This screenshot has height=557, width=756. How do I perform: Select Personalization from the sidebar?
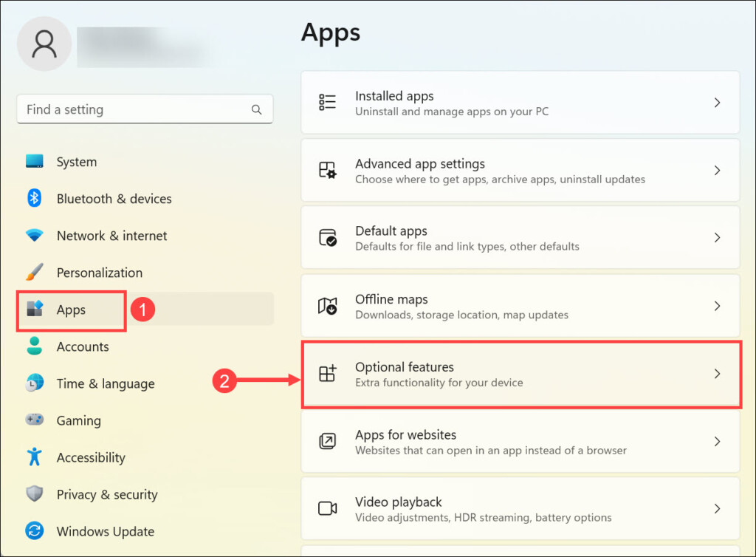pyautogui.click(x=99, y=273)
